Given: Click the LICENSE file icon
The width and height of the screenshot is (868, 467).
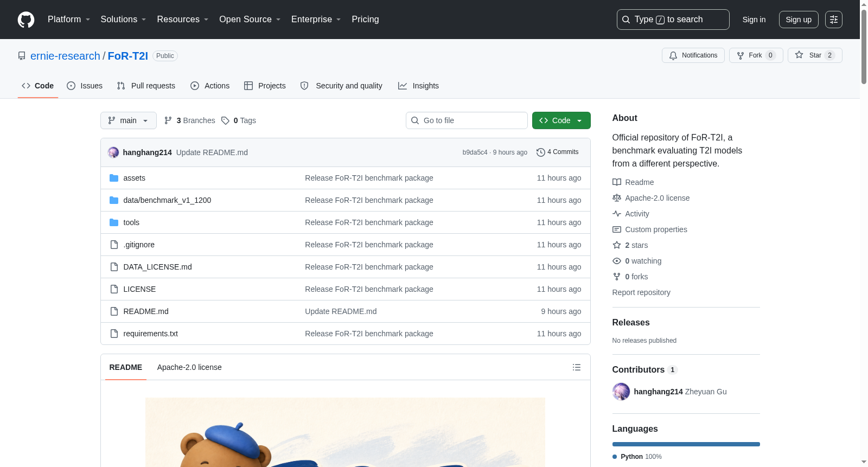Looking at the screenshot, I should tap(114, 289).
